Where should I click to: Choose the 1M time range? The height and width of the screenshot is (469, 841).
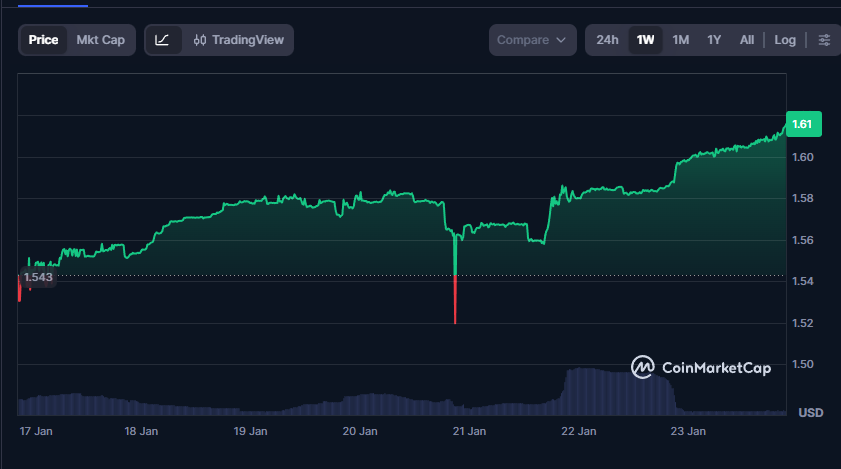pos(681,40)
